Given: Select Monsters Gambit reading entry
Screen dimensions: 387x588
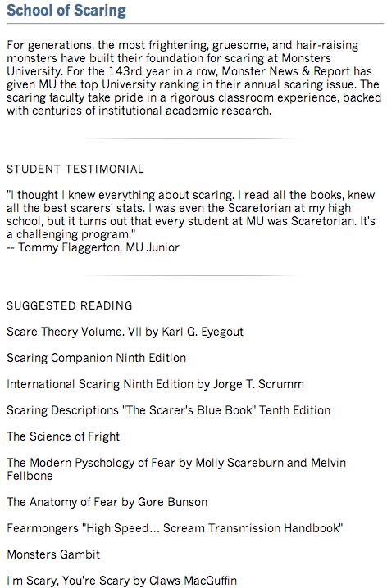Looking at the screenshot, I should [53, 554].
